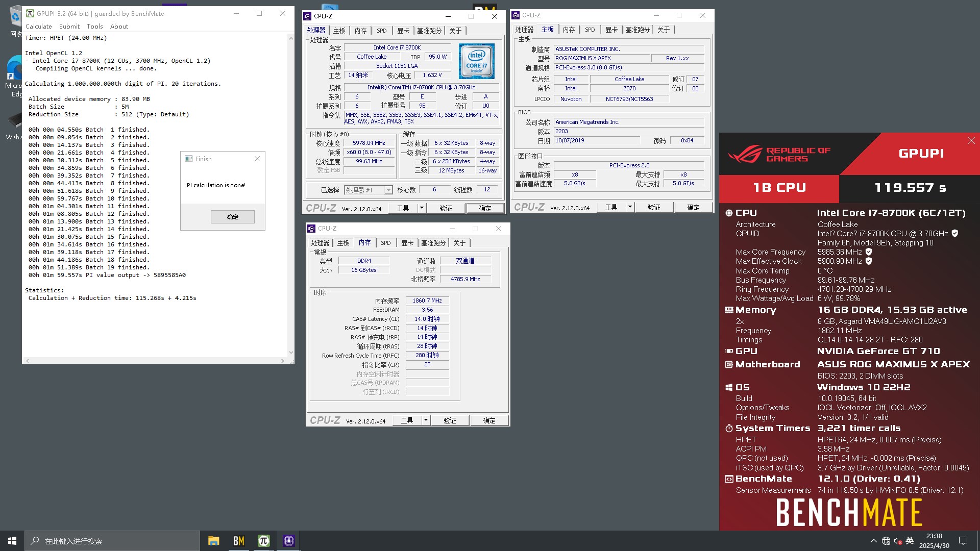The image size is (980, 551).
Task: Switch to SPD tab in mainboard CPU-Z window
Action: click(x=590, y=30)
